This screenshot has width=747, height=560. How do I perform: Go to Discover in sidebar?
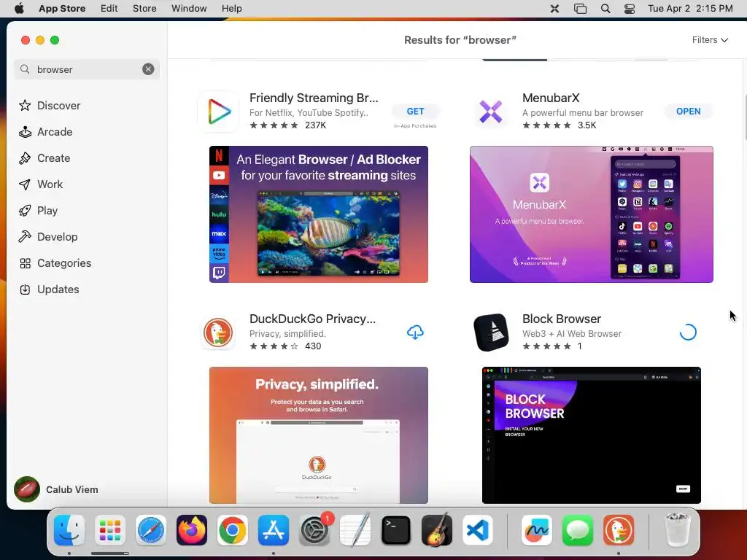coord(50,106)
